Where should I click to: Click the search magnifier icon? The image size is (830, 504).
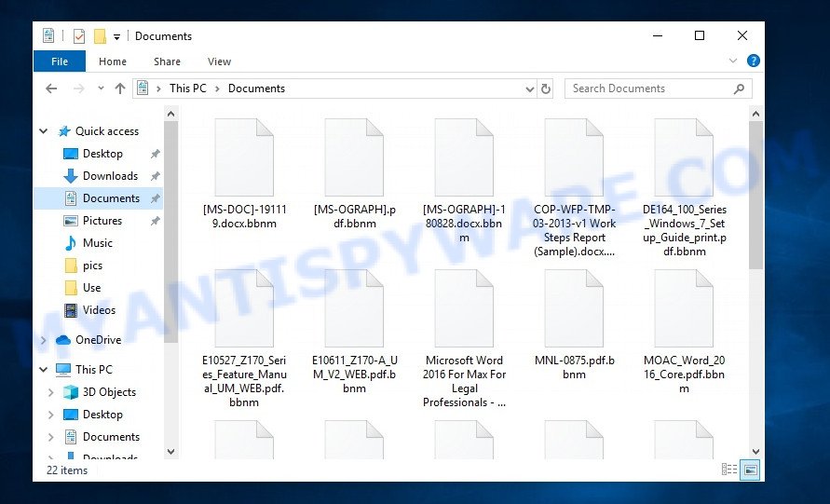[x=739, y=89]
